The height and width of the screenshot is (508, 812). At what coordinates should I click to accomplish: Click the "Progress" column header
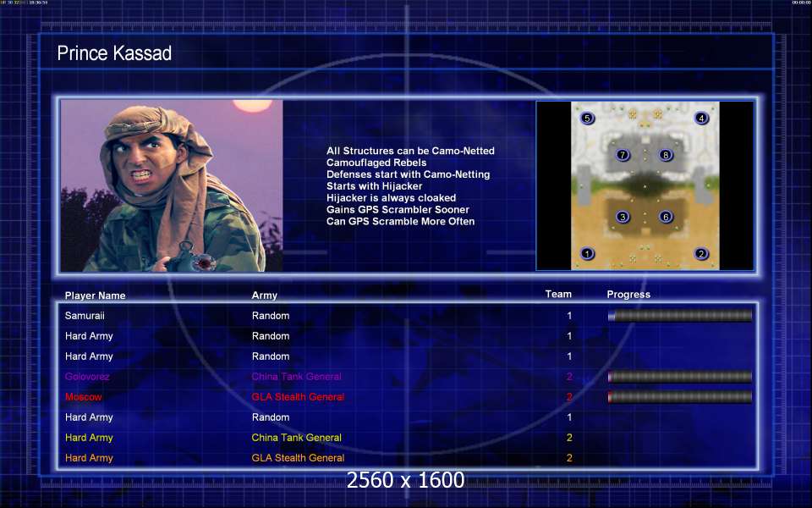click(628, 295)
